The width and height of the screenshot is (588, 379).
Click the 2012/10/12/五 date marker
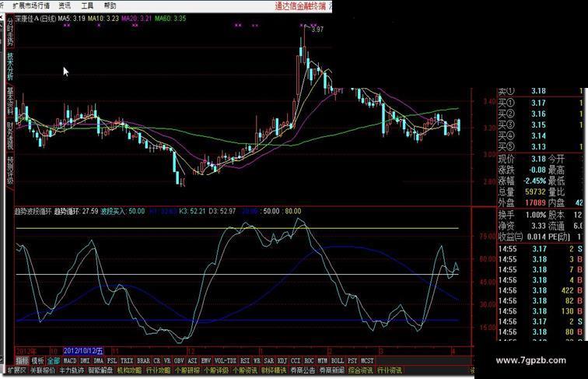83,351
